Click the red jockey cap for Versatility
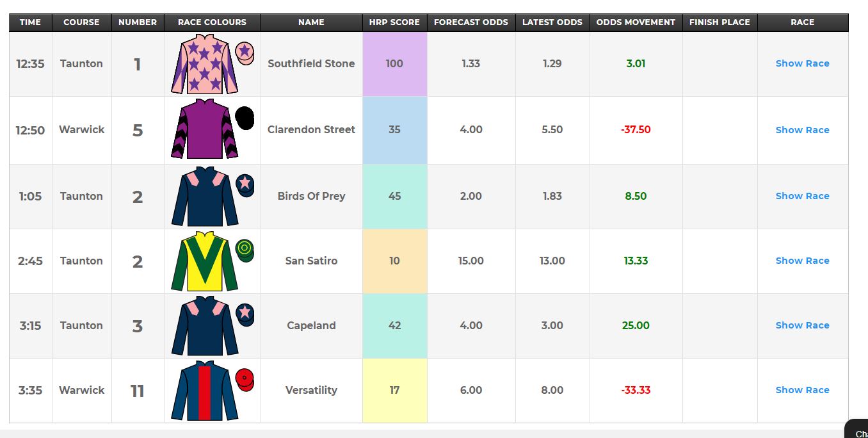The width and height of the screenshot is (868, 438). click(x=245, y=380)
